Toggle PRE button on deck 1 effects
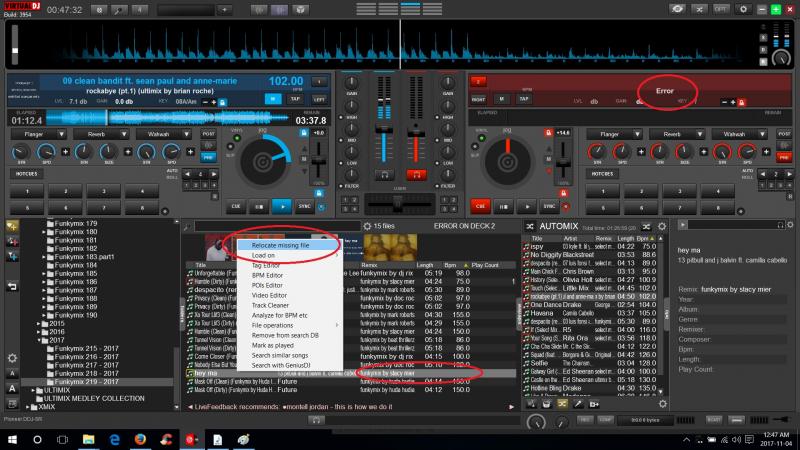The image size is (800, 450). [208, 157]
